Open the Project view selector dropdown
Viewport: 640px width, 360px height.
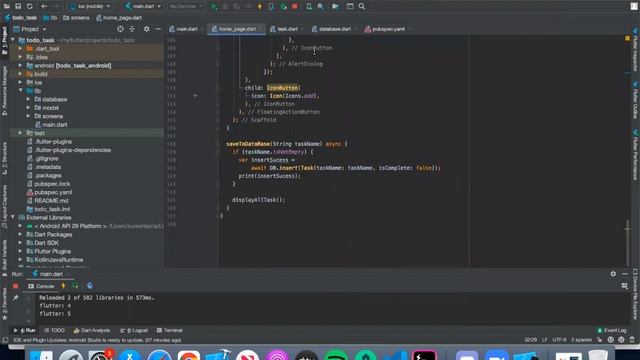point(31,29)
